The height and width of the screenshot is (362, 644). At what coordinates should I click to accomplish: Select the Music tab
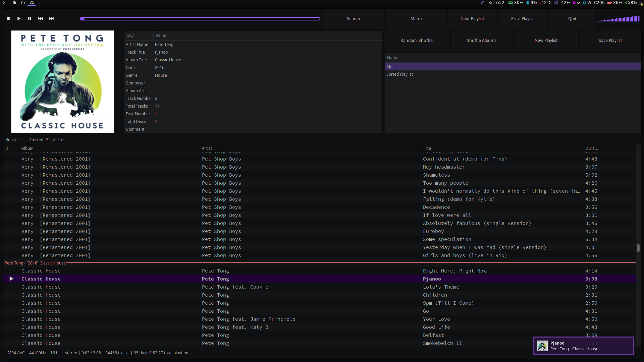click(12, 140)
